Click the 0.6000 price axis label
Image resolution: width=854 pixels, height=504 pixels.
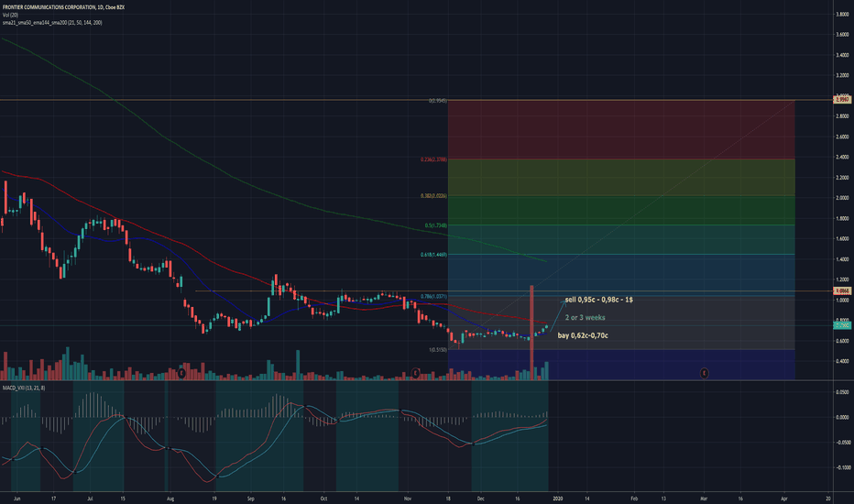pyautogui.click(x=843, y=341)
